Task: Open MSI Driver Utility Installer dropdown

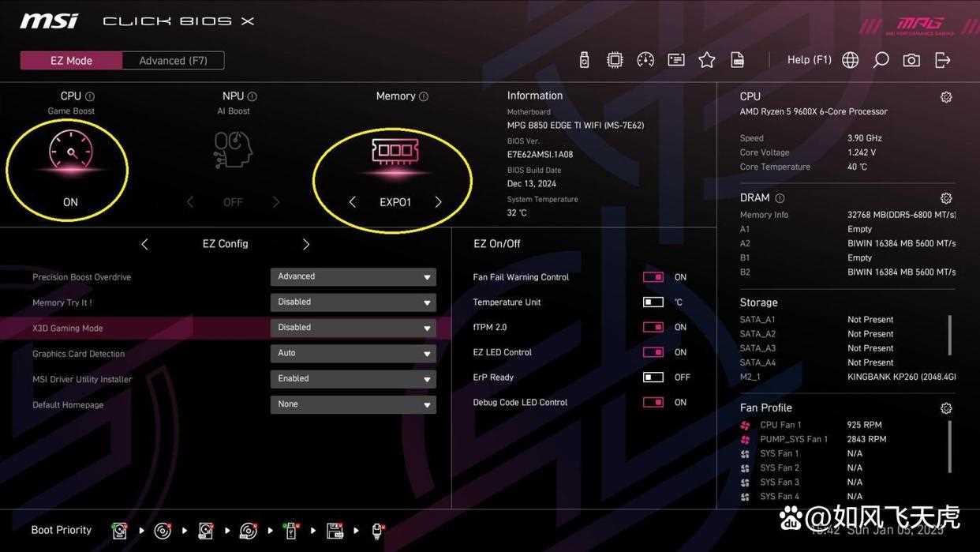Action: (x=353, y=379)
